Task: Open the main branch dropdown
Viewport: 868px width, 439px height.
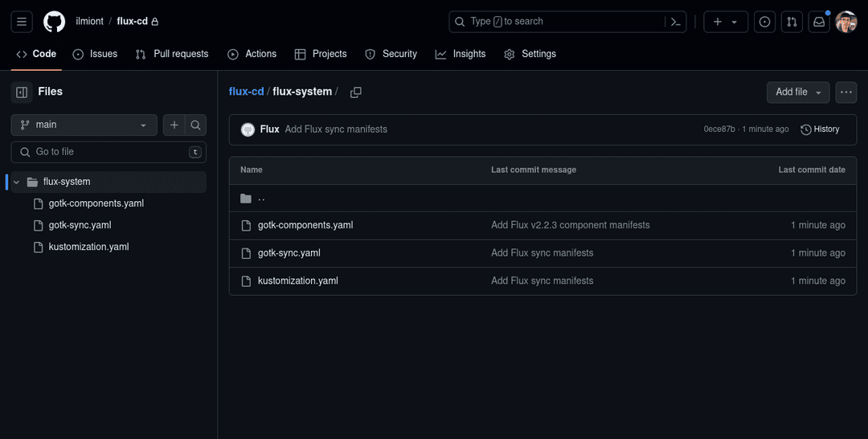Action: 84,125
